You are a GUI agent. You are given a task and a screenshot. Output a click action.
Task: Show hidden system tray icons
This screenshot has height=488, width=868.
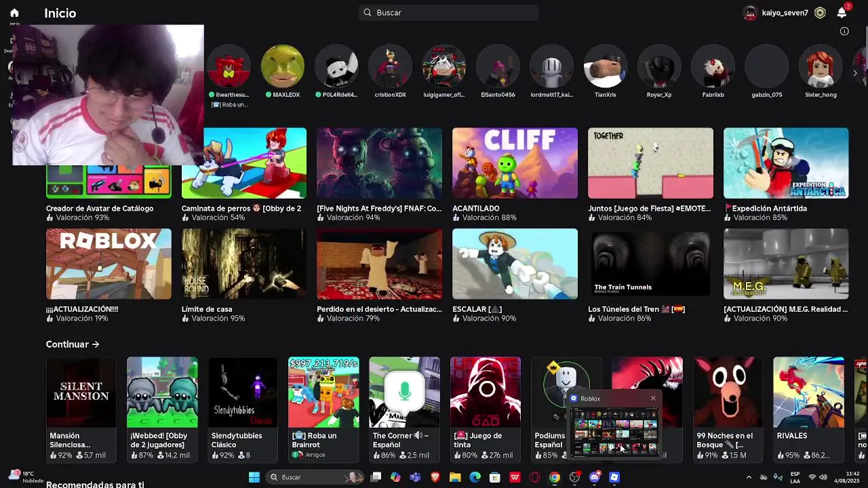tap(749, 477)
